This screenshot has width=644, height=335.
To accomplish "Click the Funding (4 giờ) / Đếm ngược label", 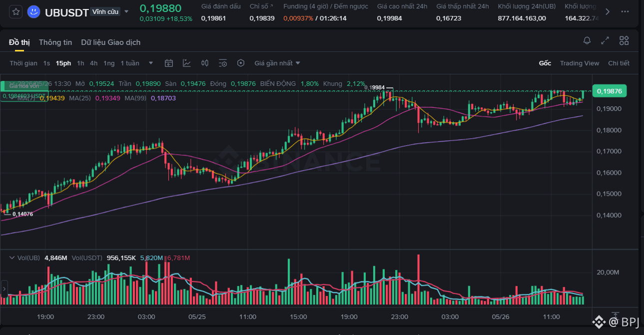I will coord(326,6).
